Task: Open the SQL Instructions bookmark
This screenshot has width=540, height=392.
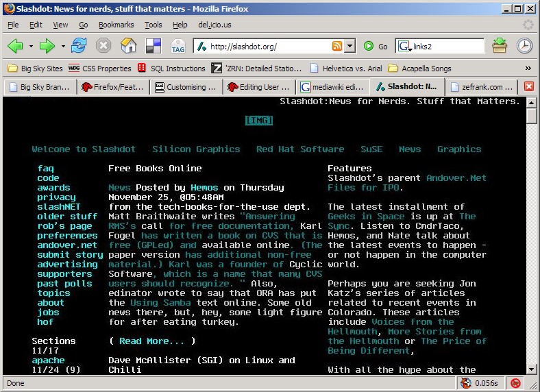Action: 171,69
